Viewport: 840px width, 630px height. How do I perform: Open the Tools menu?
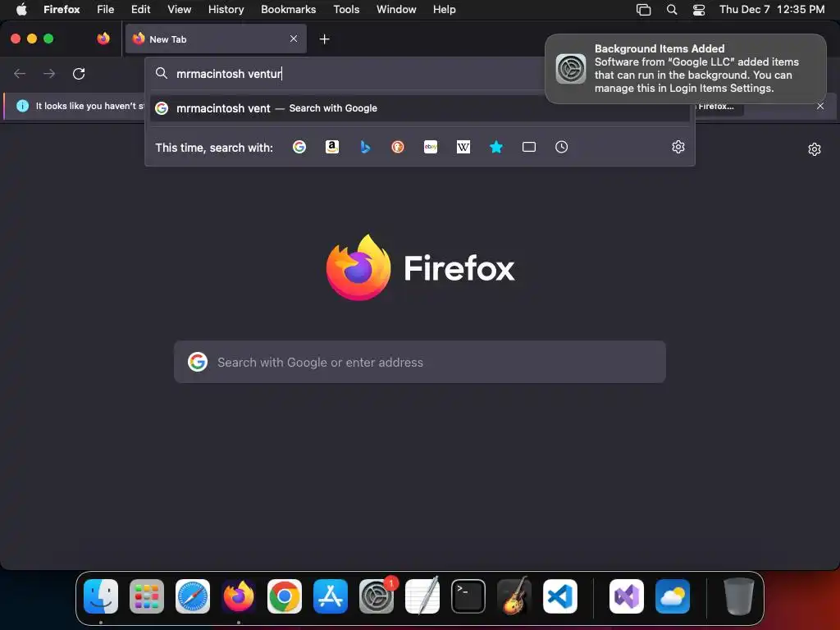pos(346,9)
